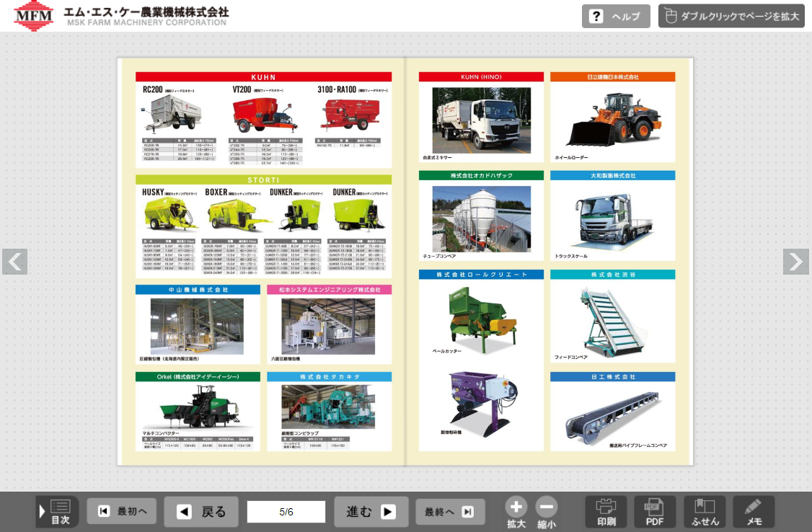Image resolution: width=812 pixels, height=532 pixels.
Task: Click the 株式会社ロールクリエート header
Action: [x=481, y=274]
